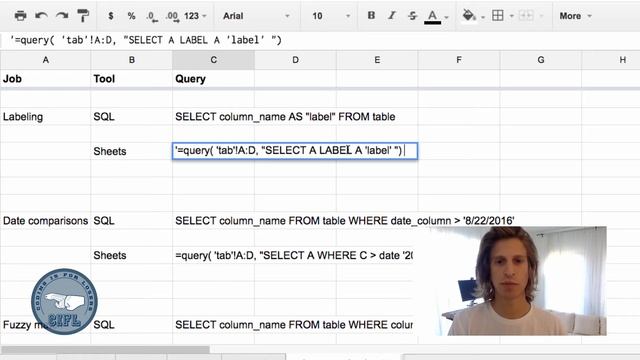This screenshot has width=640, height=360.
Task: Undo the last action
Action: (x=41, y=16)
